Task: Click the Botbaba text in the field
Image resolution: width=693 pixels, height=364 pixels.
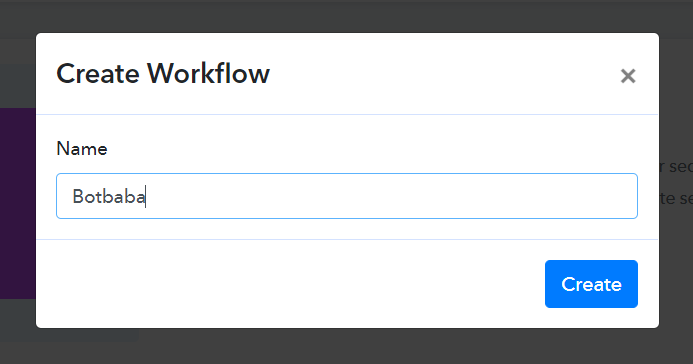Action: (x=109, y=197)
